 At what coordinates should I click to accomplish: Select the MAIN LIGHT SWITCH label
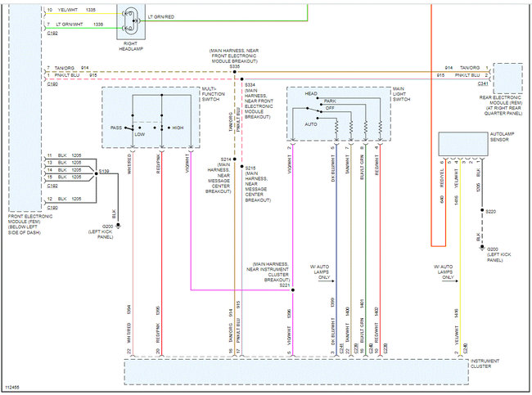coord(401,94)
